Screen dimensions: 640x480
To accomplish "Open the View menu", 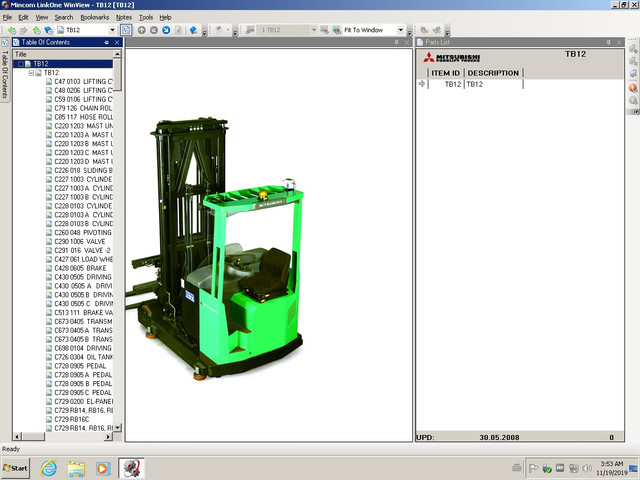I will point(42,18).
